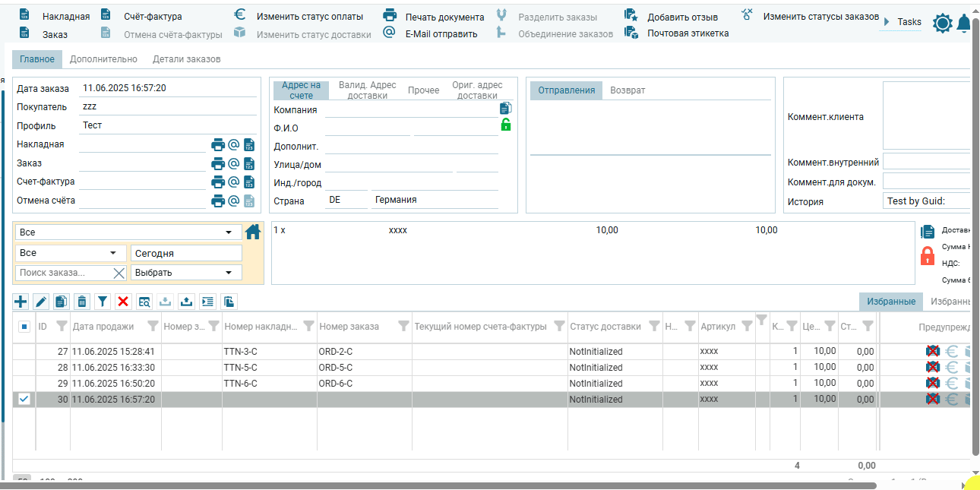Image resolution: width=980 pixels, height=490 pixels.
Task: Uncheck the selected row with ID 30
Action: click(x=24, y=399)
